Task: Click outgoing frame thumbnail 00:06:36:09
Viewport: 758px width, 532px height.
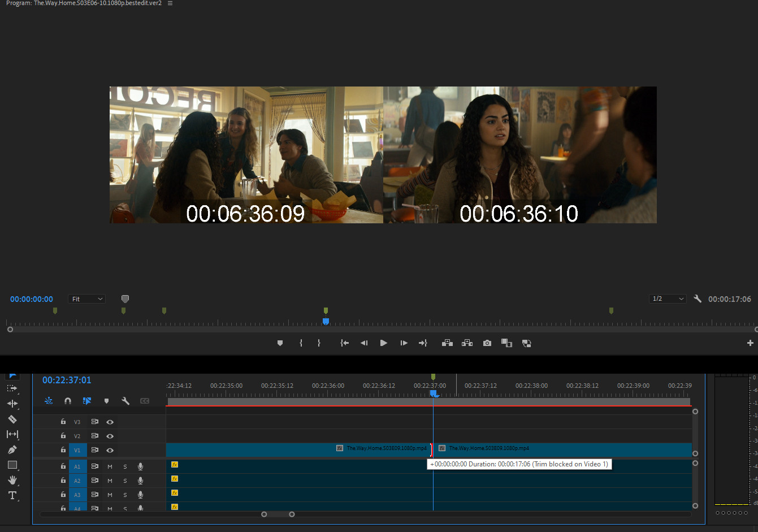Action: coord(246,154)
